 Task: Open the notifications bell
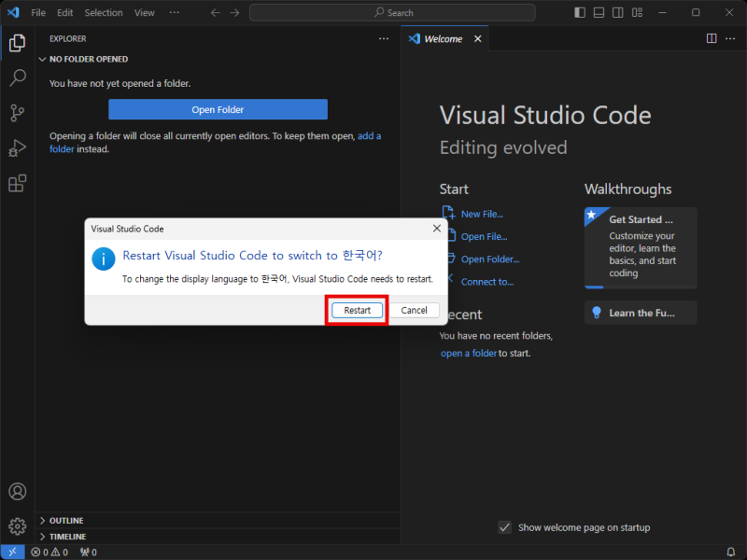pos(731,552)
